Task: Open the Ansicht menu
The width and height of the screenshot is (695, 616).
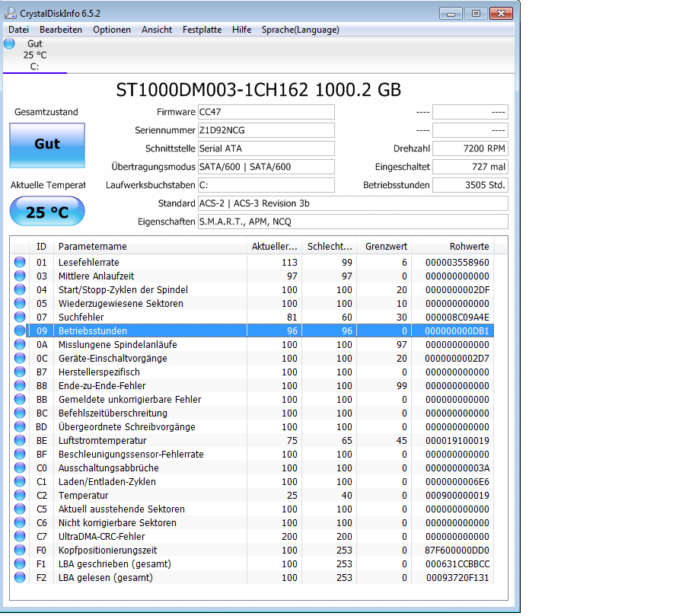Action: coord(157,30)
